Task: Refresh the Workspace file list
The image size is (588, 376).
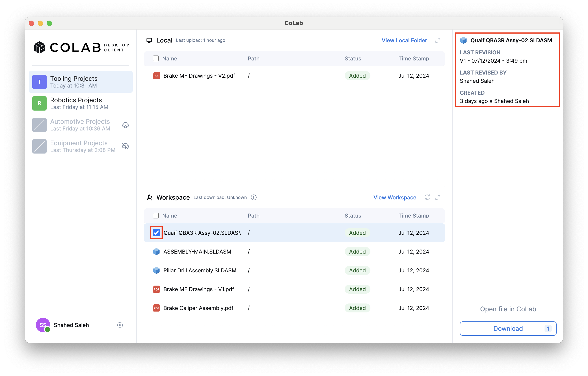Action: pyautogui.click(x=427, y=197)
